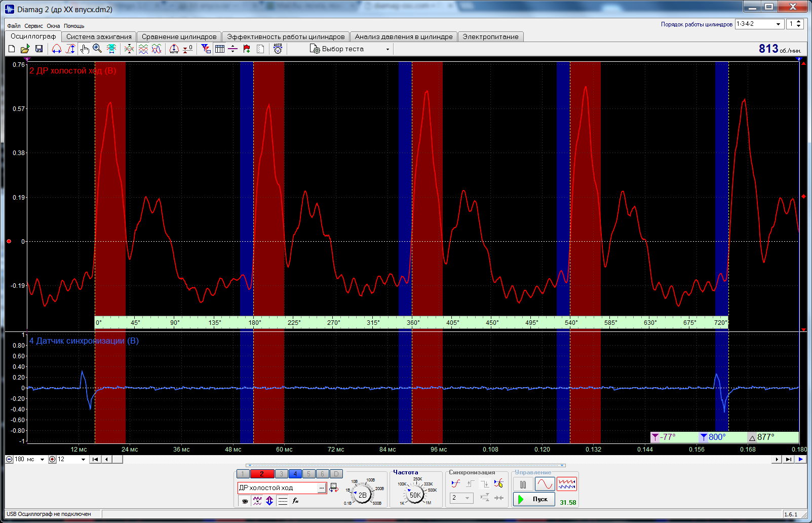The image size is (812, 523).
Task: Play the recording with blue arrow
Action: coord(800,459)
